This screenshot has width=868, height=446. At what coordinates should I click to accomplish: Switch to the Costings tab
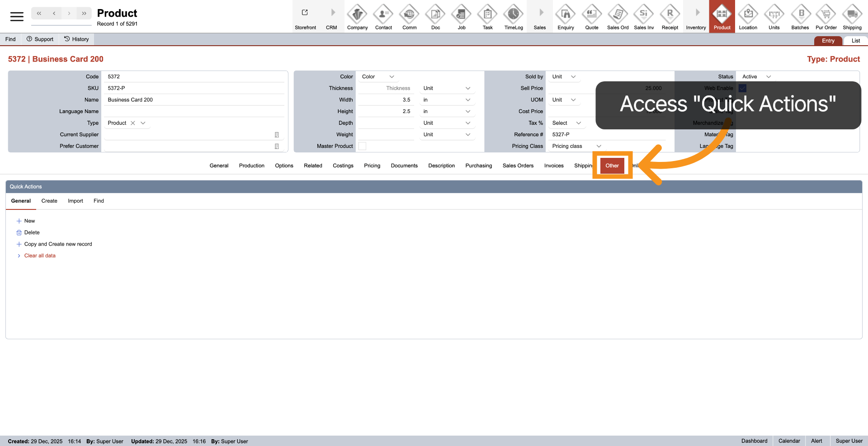343,166
